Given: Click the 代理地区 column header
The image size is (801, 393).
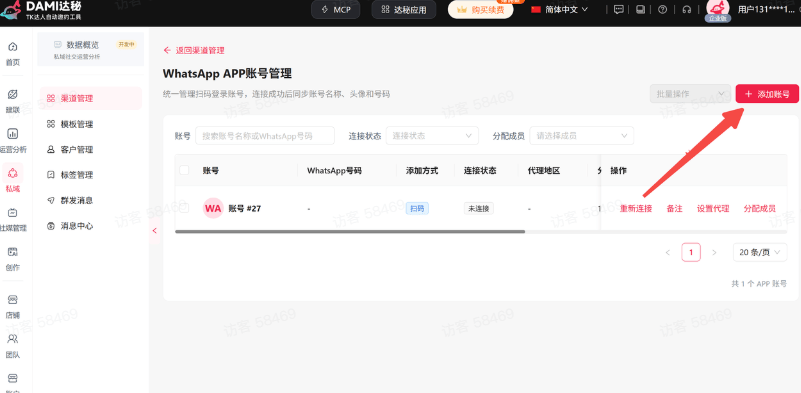Looking at the screenshot, I should (544, 171).
